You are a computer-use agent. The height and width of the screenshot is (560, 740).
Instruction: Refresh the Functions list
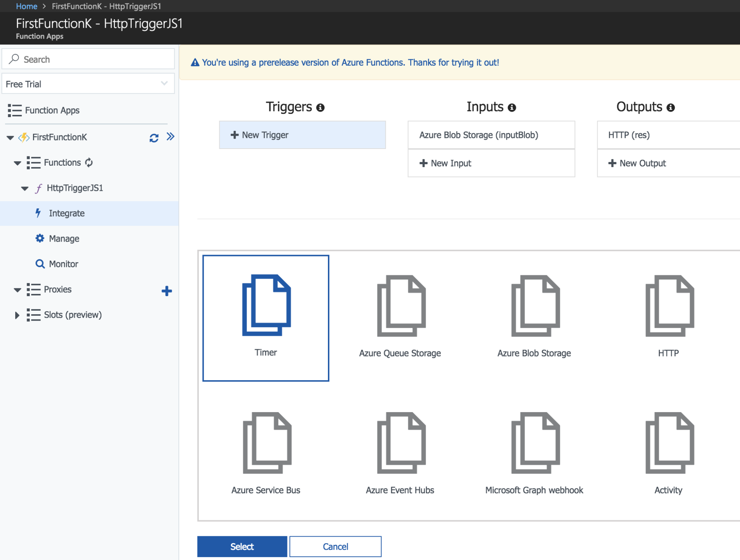(x=89, y=162)
